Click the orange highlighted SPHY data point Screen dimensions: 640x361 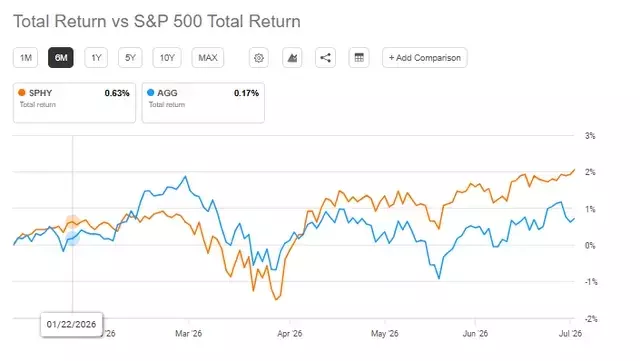(x=72, y=222)
